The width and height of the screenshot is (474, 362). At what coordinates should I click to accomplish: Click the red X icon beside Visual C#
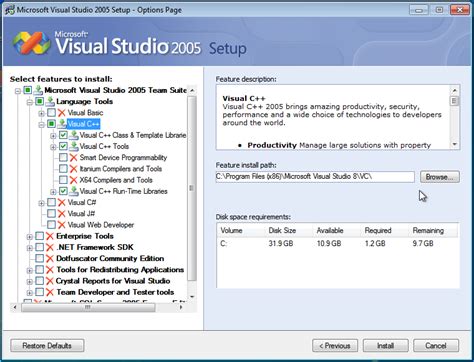62,202
